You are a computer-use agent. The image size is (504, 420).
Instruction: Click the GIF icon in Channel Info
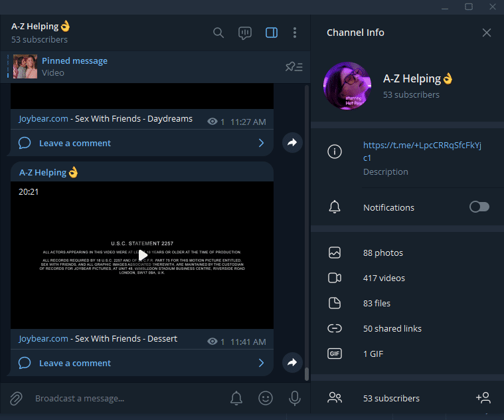click(335, 354)
